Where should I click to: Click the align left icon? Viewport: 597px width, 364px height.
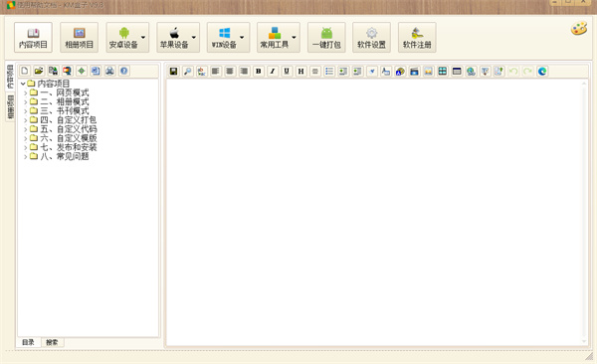pos(216,72)
